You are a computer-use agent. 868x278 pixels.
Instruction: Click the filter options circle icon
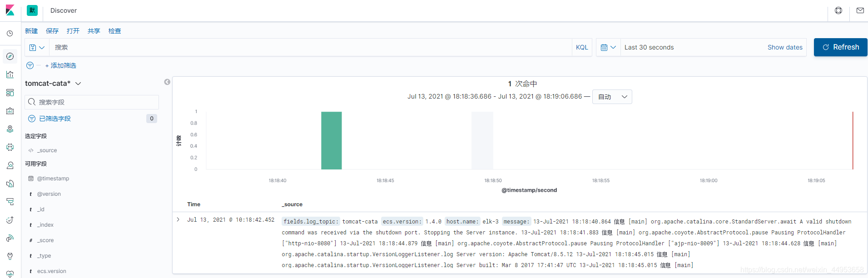click(30, 65)
